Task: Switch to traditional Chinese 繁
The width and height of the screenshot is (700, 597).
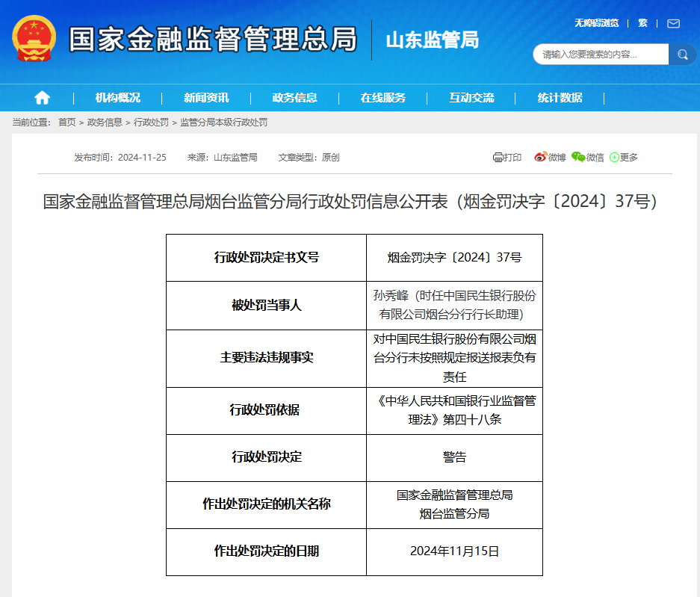Action: pyautogui.click(x=643, y=23)
